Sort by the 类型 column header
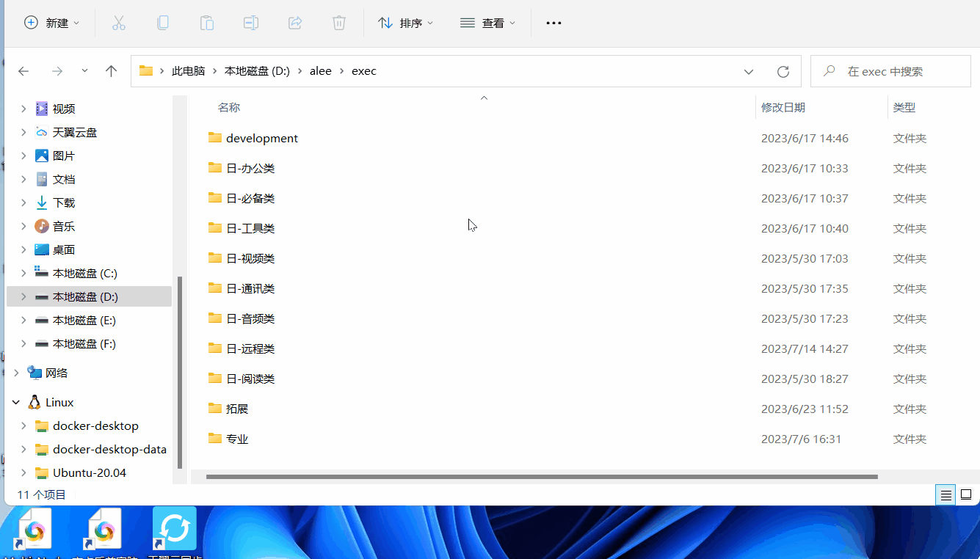Screen dimensions: 980x559 904,107
